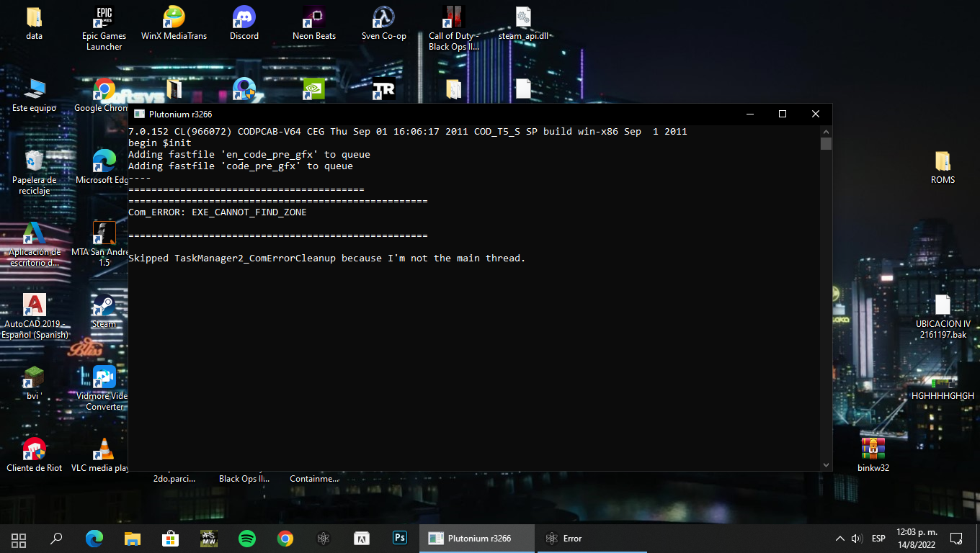Open Spotify from the taskbar
Viewport: 980px width, 553px height.
[247, 539]
